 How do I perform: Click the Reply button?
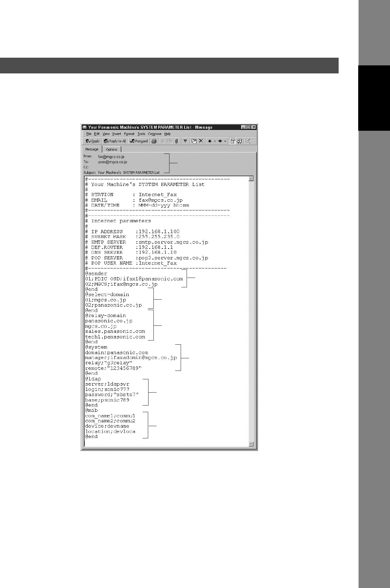(93, 141)
